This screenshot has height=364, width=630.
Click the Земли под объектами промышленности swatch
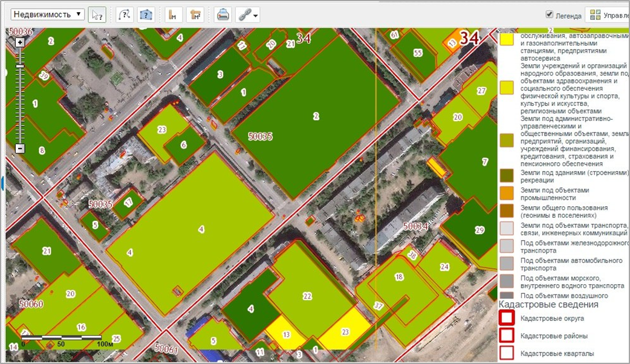point(507,193)
